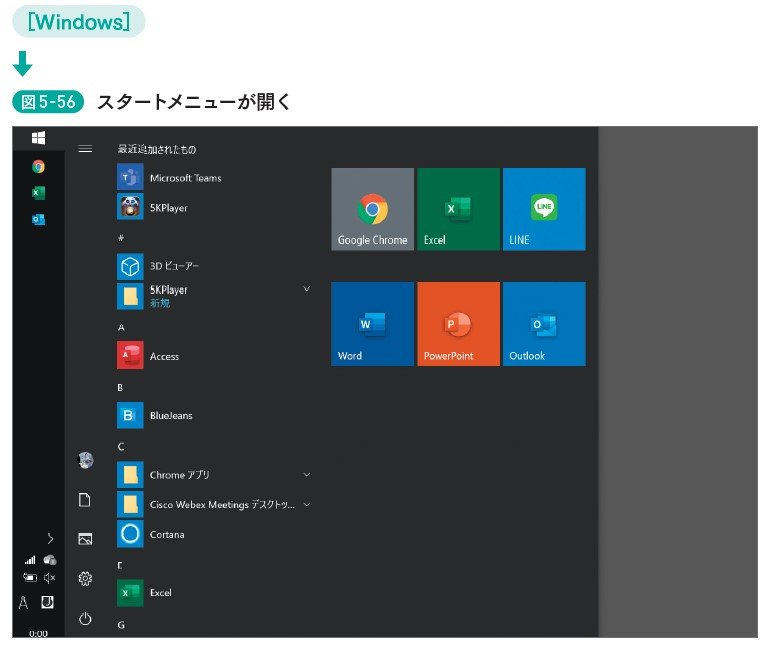Open the Word tile

(372, 324)
